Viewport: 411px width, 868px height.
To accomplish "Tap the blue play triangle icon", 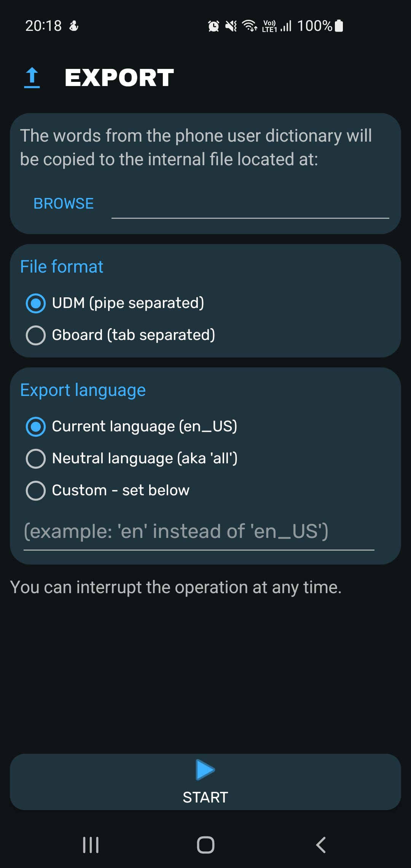I will 205,770.
